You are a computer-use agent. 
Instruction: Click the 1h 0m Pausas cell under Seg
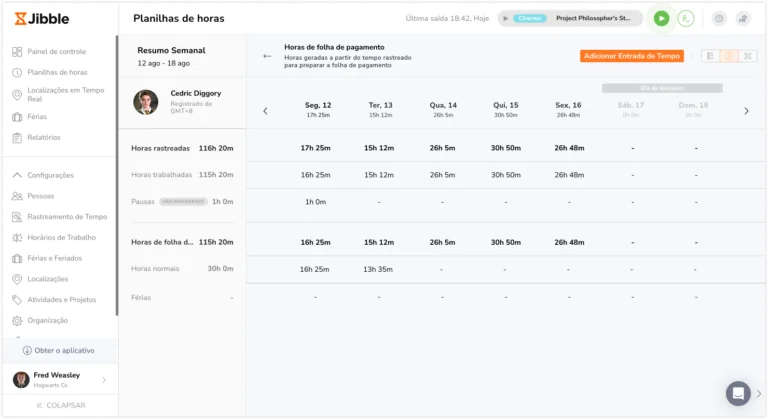(x=315, y=202)
